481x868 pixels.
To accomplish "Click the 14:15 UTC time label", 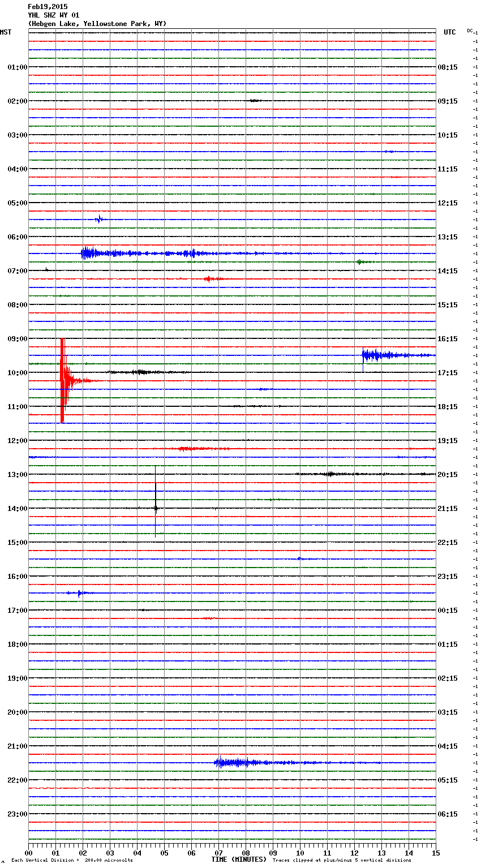I will point(448,271).
